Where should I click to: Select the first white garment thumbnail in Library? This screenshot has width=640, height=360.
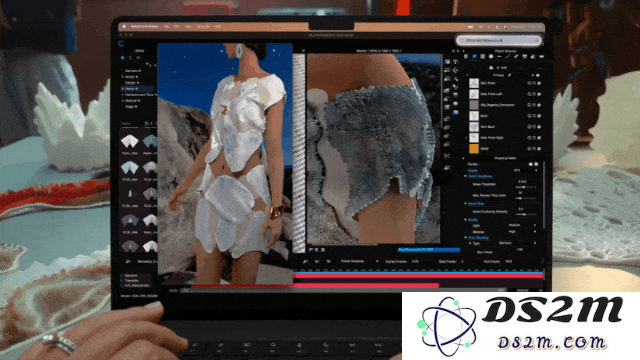[x=130, y=142]
